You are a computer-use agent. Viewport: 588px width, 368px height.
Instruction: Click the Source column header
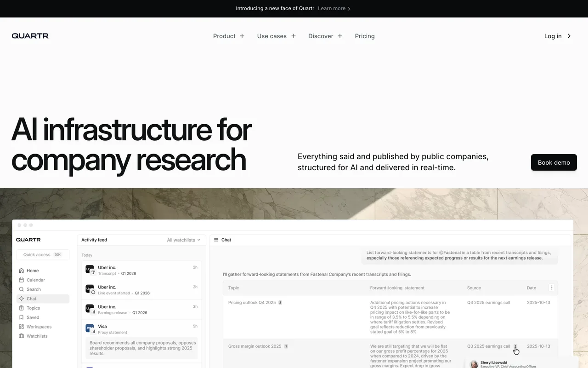click(474, 288)
